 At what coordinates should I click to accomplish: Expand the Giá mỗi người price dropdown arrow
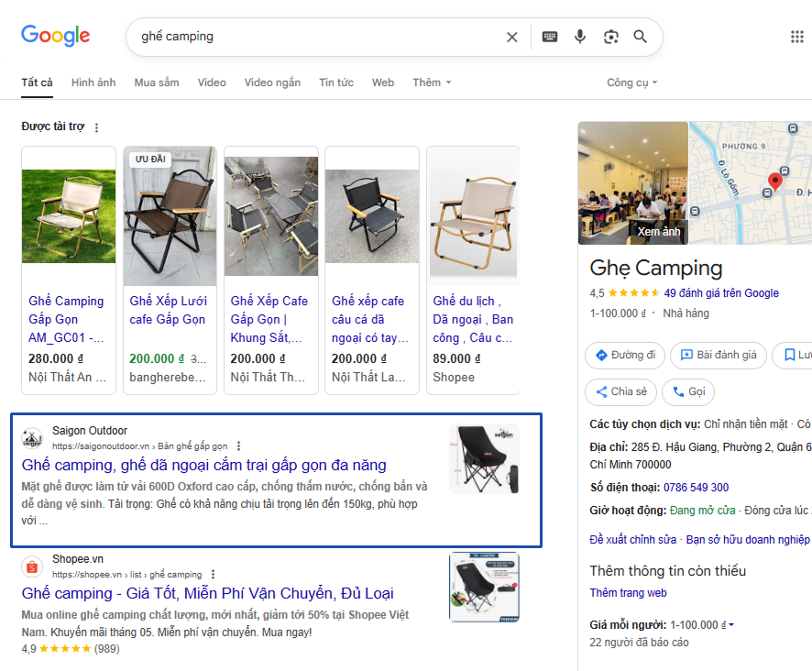point(731,625)
